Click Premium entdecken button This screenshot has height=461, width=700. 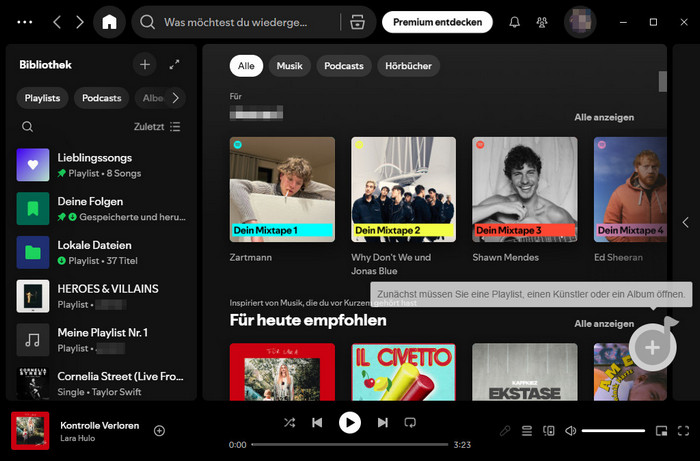pyautogui.click(x=438, y=22)
